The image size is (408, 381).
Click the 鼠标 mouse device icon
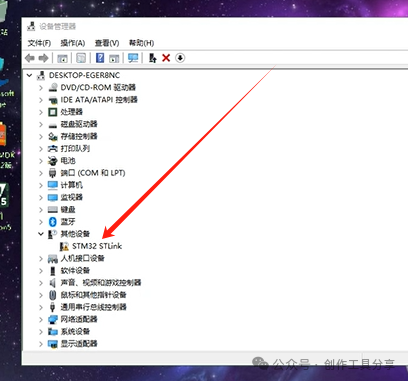pyautogui.click(x=53, y=295)
